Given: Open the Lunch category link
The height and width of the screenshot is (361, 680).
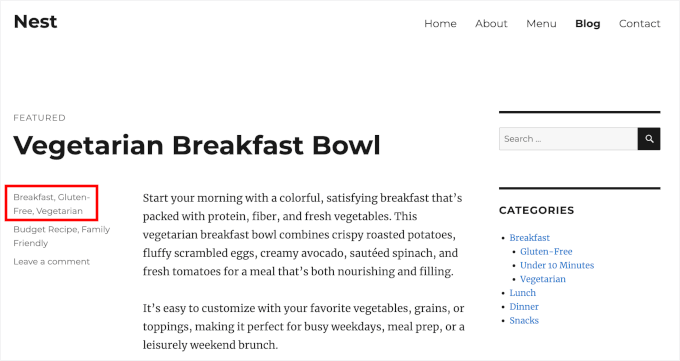Looking at the screenshot, I should [523, 293].
